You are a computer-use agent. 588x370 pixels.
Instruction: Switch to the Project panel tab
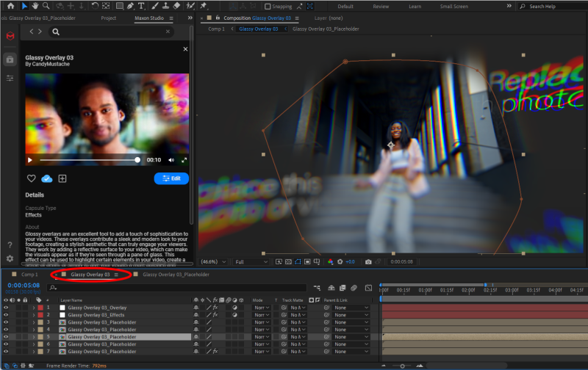point(108,18)
